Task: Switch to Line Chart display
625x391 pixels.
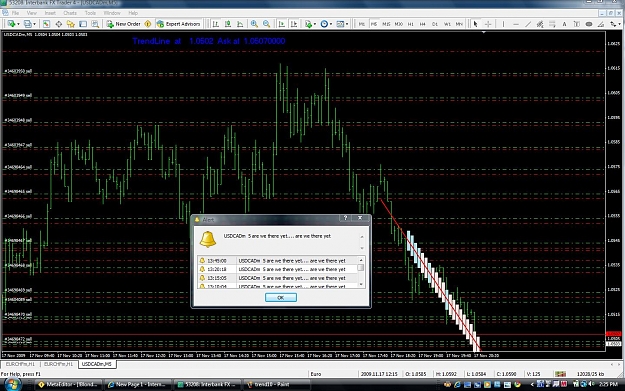Action: pyautogui.click(x=240, y=24)
